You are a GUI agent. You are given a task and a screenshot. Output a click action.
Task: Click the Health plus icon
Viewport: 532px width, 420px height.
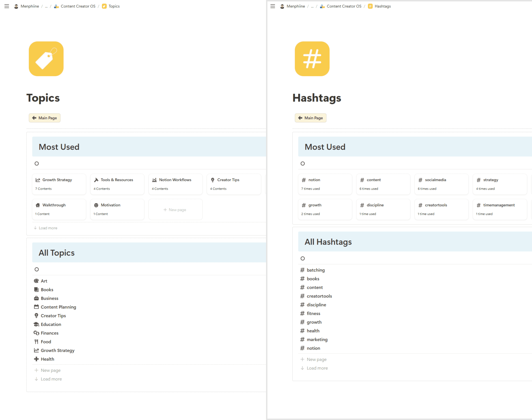point(36,359)
